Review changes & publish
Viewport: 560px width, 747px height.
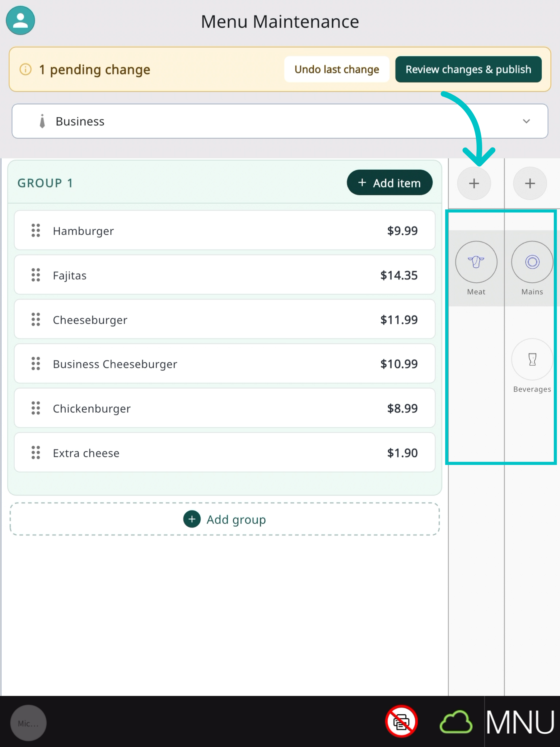tap(468, 69)
